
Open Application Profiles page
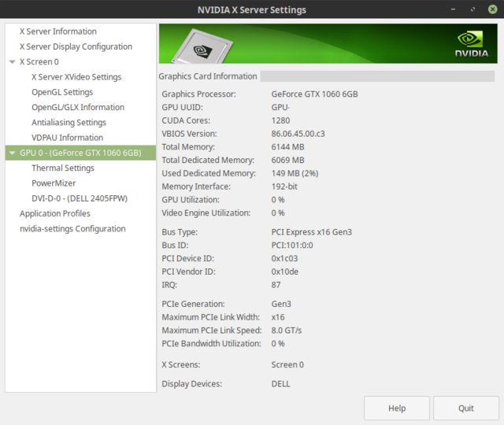pyautogui.click(x=55, y=213)
